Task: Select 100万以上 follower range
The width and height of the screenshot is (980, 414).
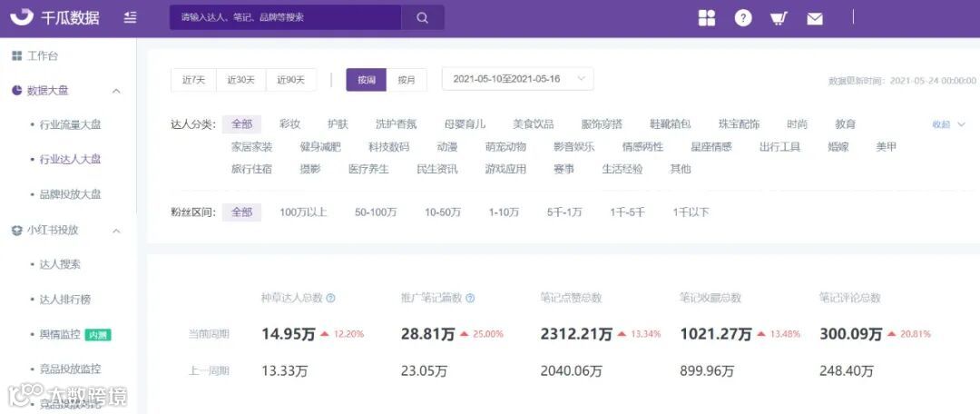Action: coord(303,212)
